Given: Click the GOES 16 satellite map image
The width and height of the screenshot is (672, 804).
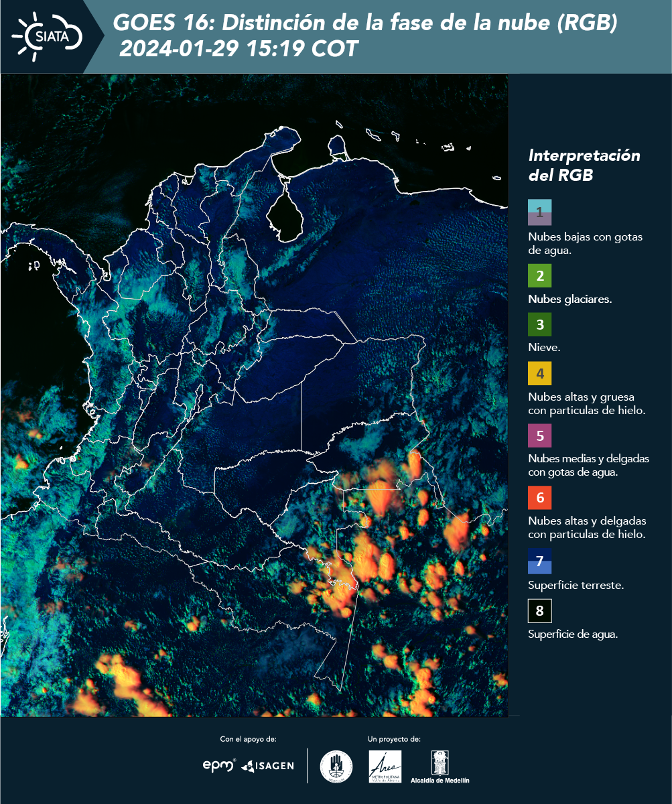Looking at the screenshot, I should (x=255, y=395).
